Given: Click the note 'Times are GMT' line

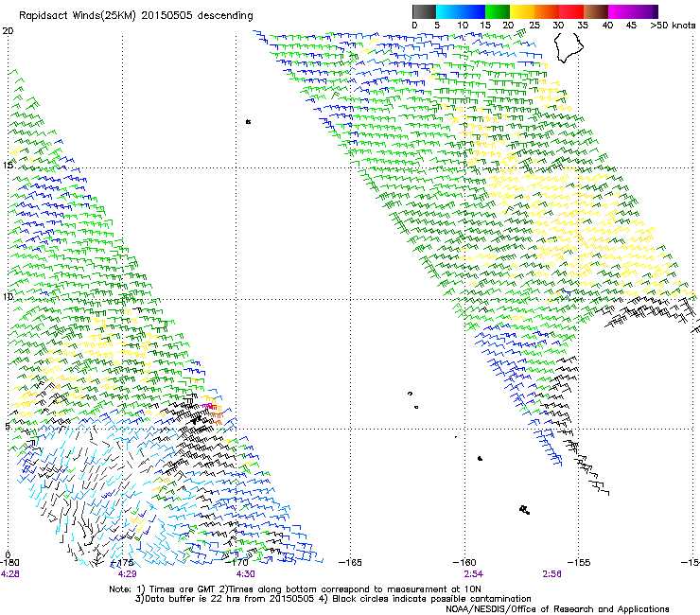Looking at the screenshot, I should point(294,589).
